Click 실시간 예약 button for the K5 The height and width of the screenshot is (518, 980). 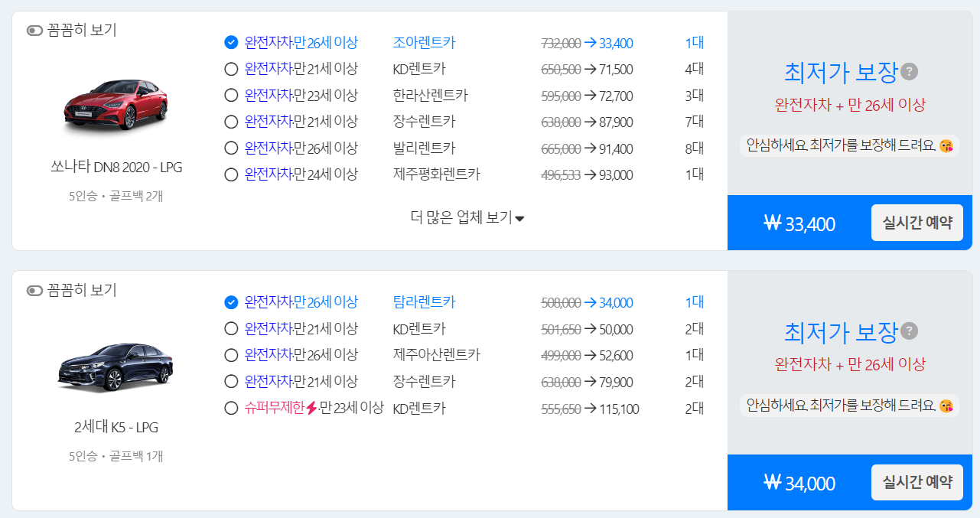(x=917, y=482)
